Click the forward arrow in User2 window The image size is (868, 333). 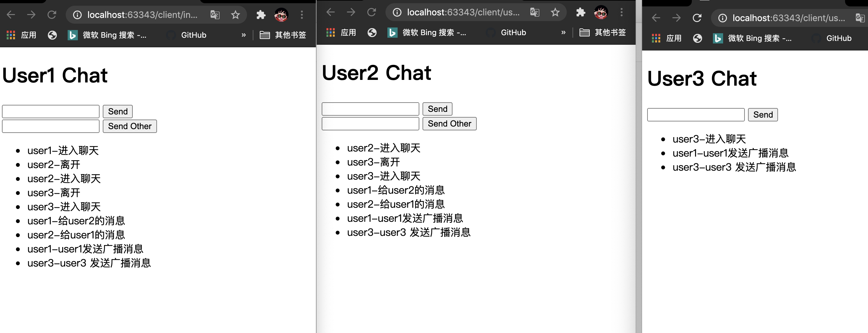[x=350, y=12]
